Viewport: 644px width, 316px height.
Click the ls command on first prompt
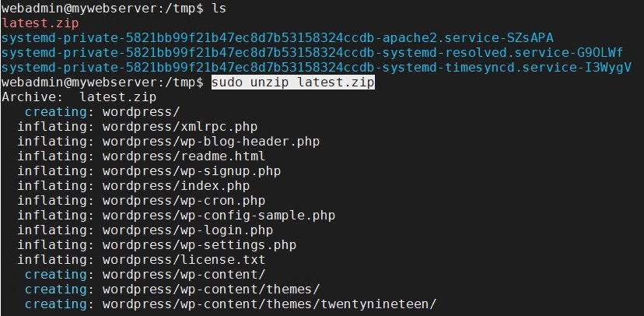219,9
